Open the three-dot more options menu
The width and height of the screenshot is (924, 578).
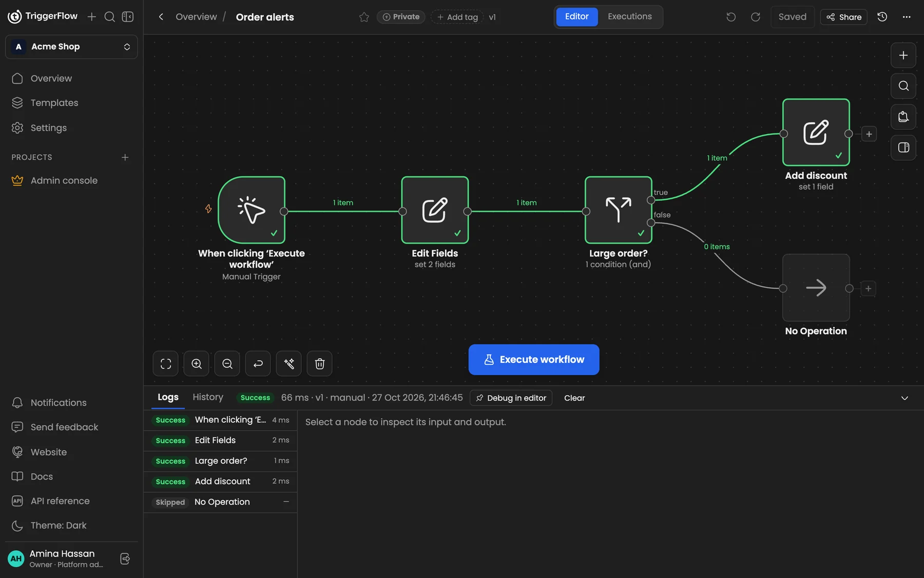pyautogui.click(x=907, y=17)
